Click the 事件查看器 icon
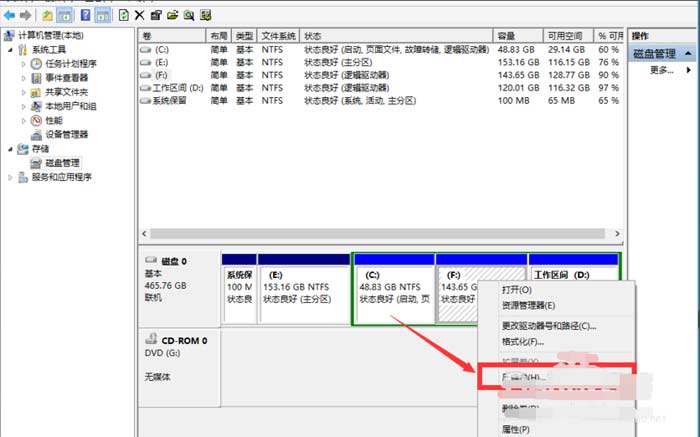 (x=36, y=78)
